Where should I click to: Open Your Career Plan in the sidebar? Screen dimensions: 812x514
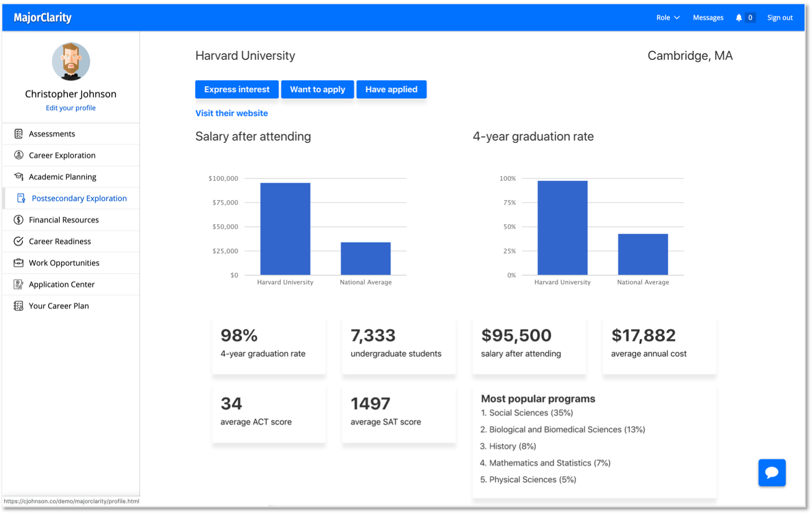71,306
